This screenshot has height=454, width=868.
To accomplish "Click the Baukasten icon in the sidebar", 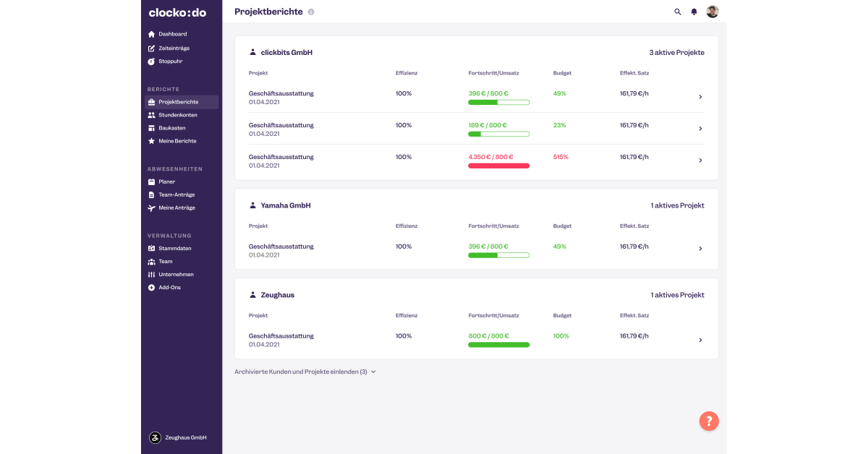I will 151,128.
